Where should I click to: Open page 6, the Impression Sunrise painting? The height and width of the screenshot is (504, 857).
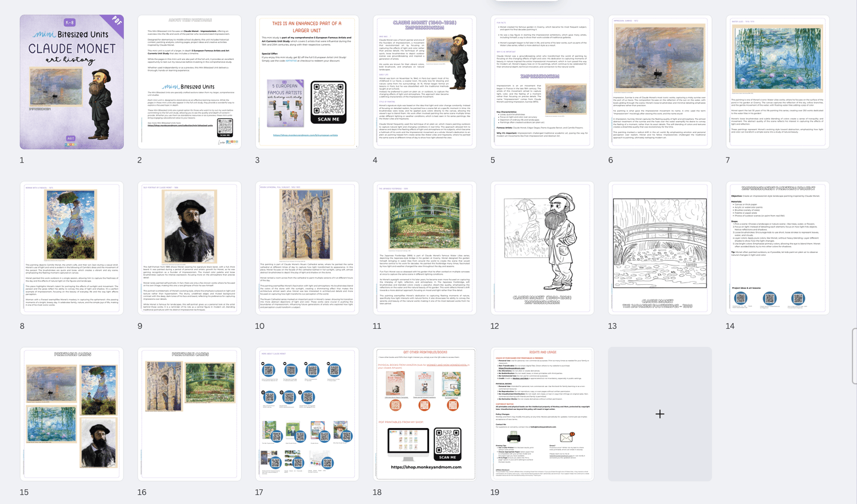[660, 82]
